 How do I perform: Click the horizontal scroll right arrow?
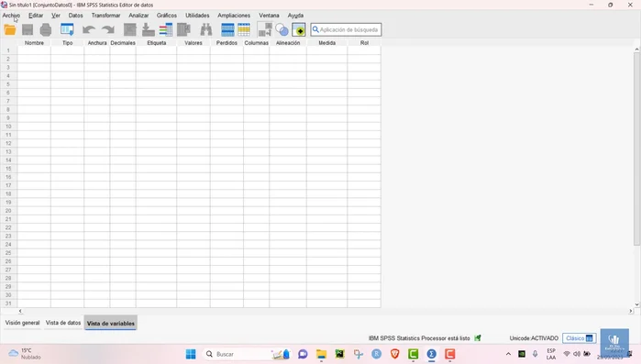(x=630, y=311)
